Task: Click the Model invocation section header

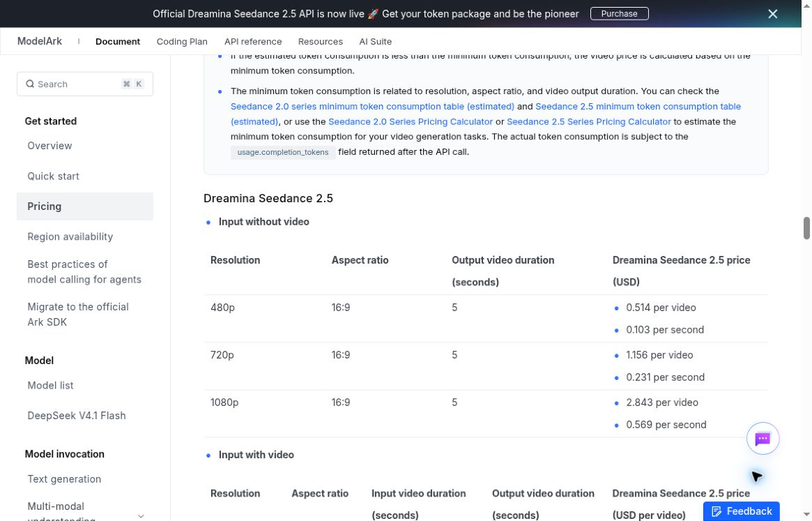Action: (x=65, y=454)
